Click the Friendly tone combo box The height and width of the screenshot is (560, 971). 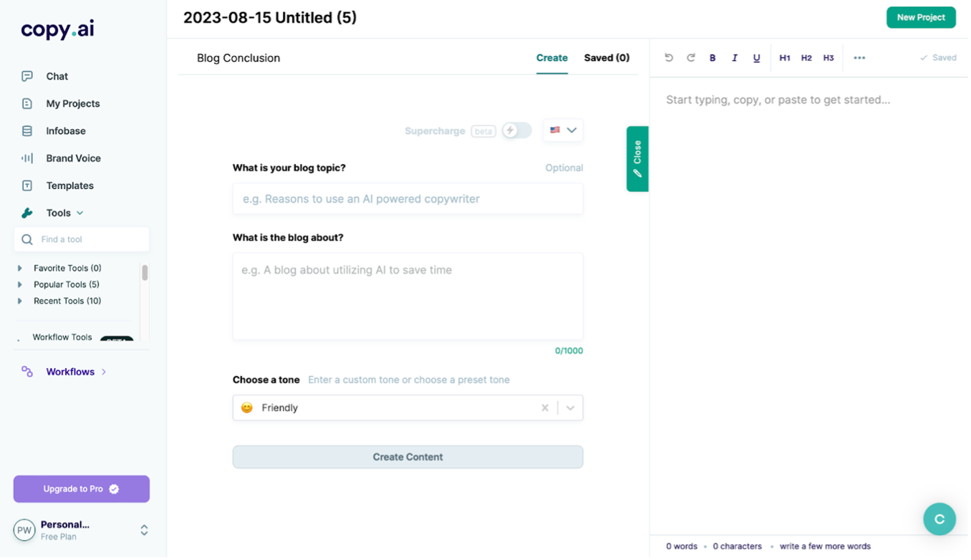pos(408,408)
